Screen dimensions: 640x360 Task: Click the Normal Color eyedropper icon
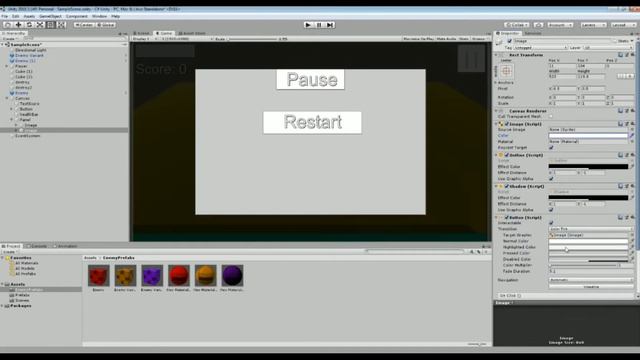632,241
